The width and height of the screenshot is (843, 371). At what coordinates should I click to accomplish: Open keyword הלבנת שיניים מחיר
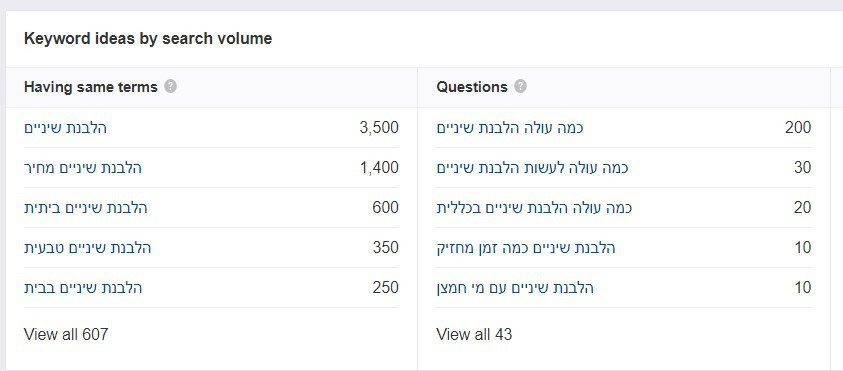(83, 168)
